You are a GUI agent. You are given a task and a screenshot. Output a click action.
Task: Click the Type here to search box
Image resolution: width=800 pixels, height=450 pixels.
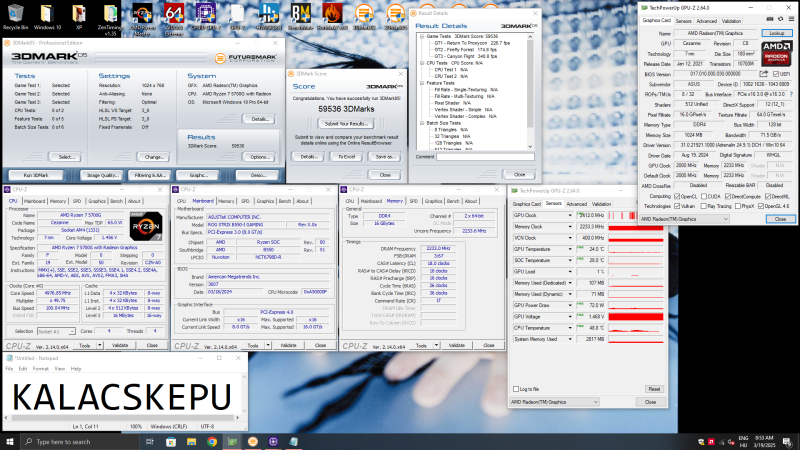coord(80,441)
